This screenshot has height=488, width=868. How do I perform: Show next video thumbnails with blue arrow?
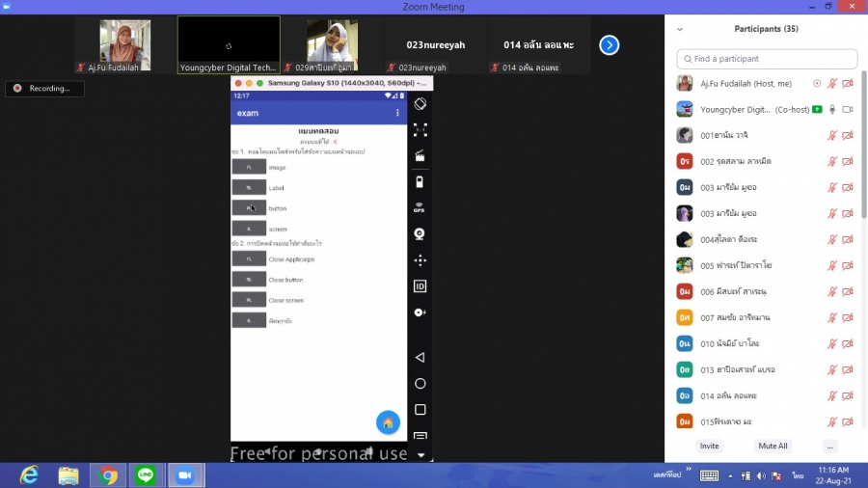pyautogui.click(x=609, y=45)
